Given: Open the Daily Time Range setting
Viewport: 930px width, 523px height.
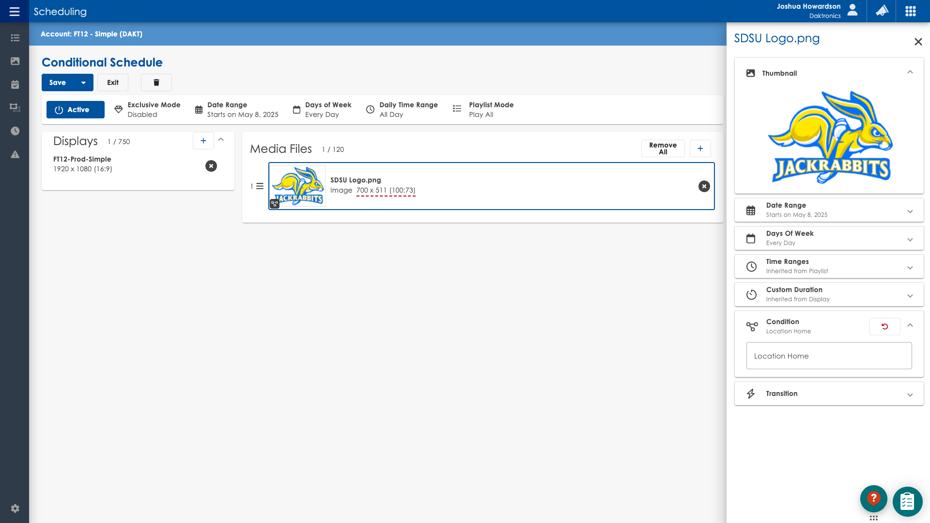Looking at the screenshot, I should pos(401,110).
